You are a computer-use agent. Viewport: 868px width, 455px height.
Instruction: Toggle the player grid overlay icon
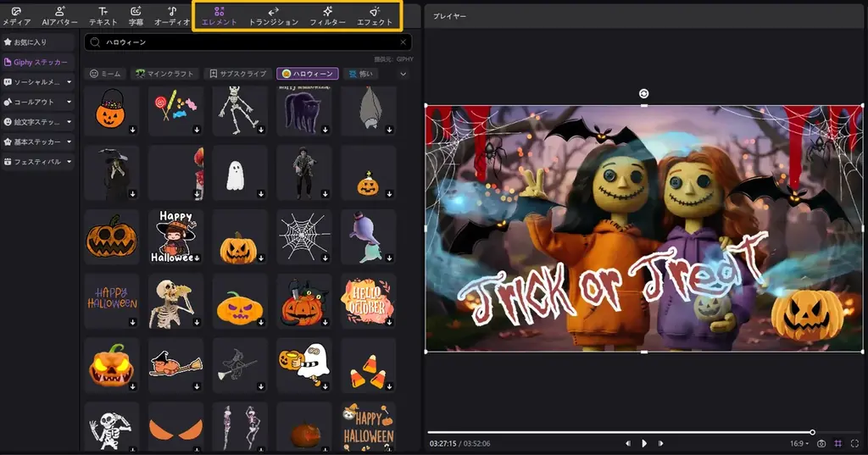pos(838,443)
